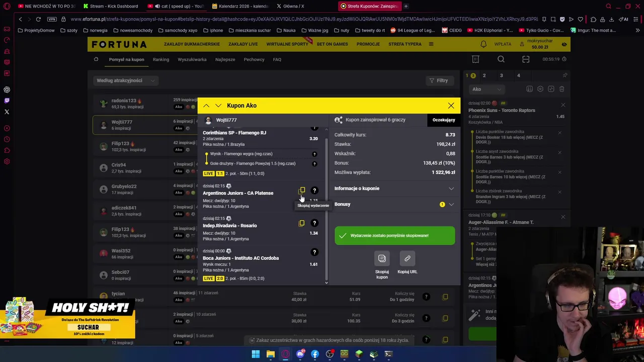Open help for Indep.Rivadavia - Rosario match
This screenshot has height=362, width=644.
click(x=314, y=223)
